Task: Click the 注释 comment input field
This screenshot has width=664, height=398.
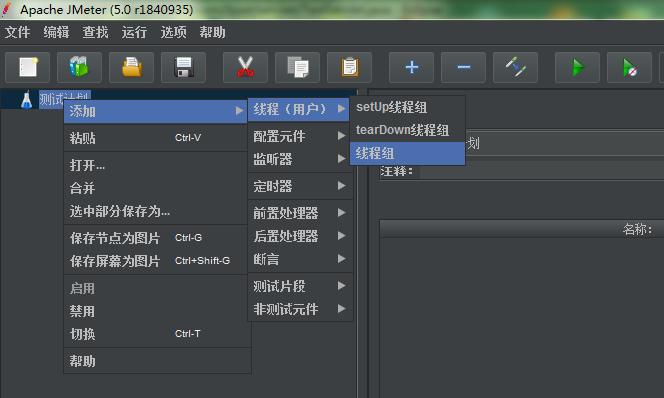Action: [541, 171]
